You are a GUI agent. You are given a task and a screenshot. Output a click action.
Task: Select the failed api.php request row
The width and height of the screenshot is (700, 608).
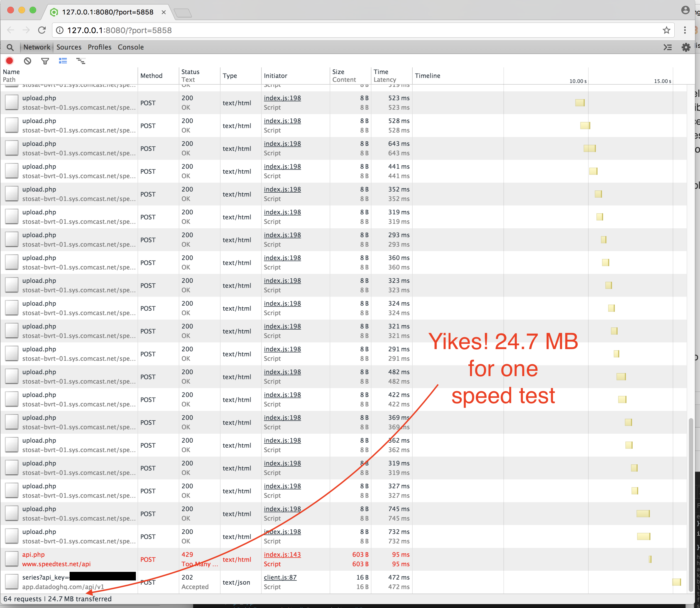(x=344, y=560)
